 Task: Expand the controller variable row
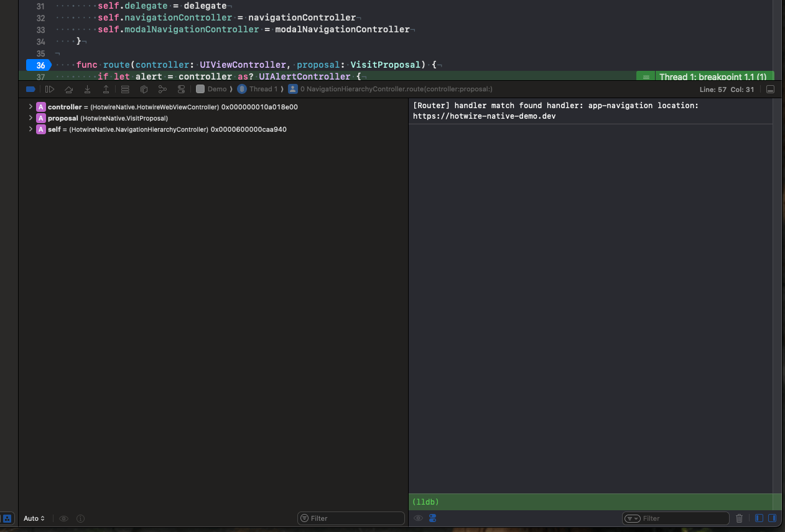(x=30, y=107)
